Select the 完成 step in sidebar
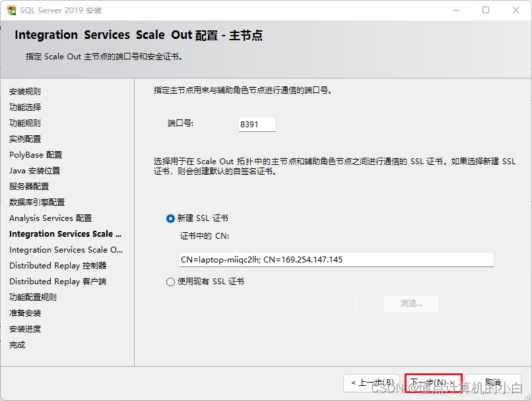Viewport: 532px width, 401px height. click(x=17, y=345)
